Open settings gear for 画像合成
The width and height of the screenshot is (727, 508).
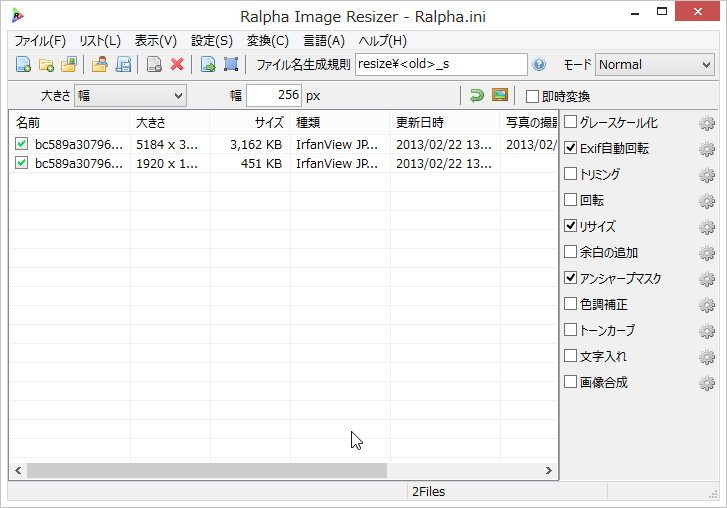[x=707, y=383]
